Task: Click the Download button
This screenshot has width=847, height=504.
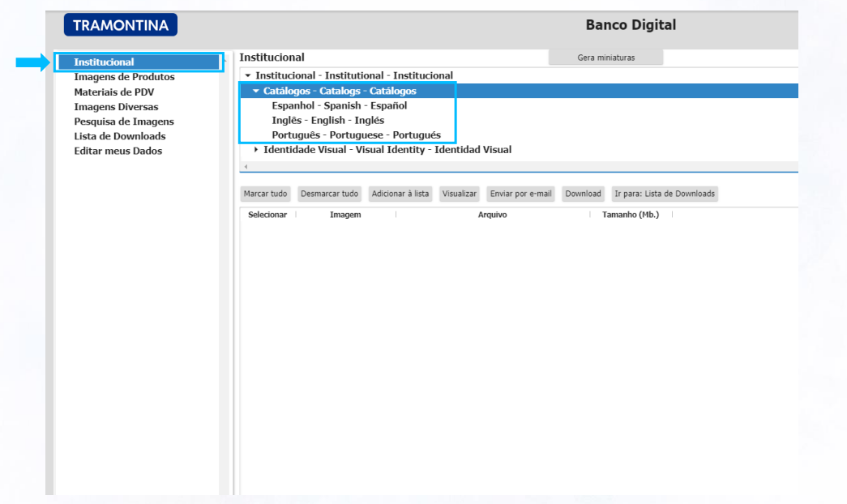Action: (x=583, y=194)
